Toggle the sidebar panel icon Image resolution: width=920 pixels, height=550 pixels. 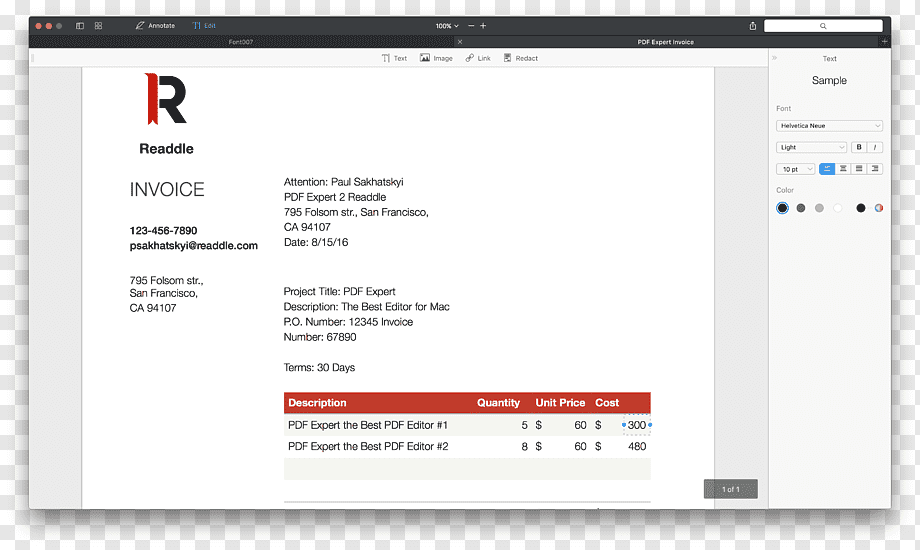coord(80,26)
